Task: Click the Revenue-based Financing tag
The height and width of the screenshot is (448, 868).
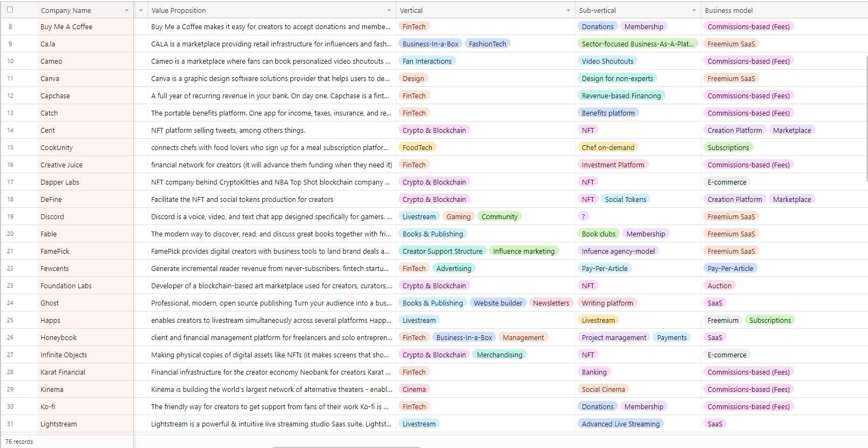Action: (x=621, y=96)
